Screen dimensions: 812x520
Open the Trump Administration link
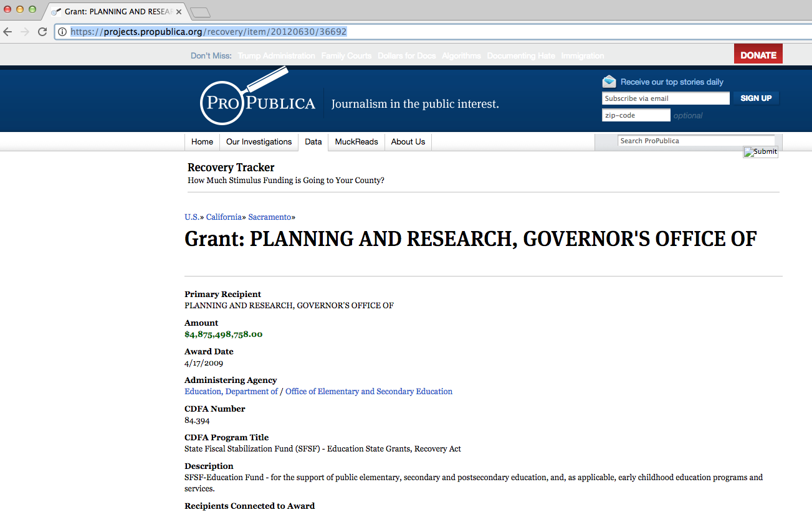point(277,55)
